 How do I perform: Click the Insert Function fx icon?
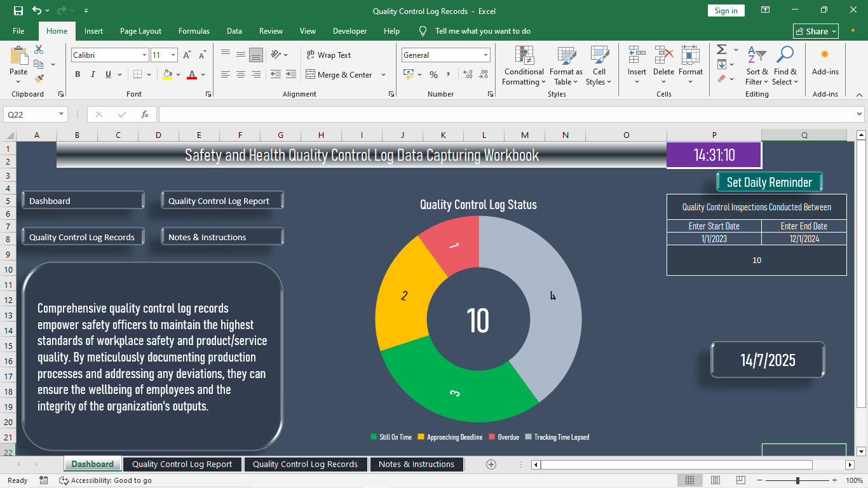click(x=145, y=114)
